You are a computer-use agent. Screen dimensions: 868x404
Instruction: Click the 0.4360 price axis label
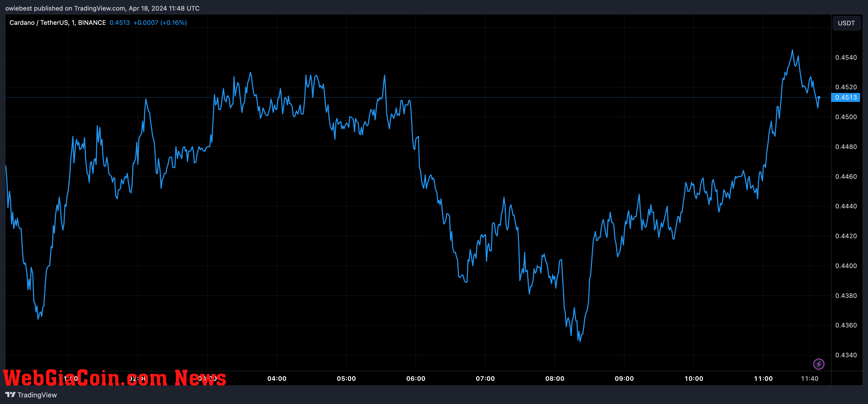(846, 325)
